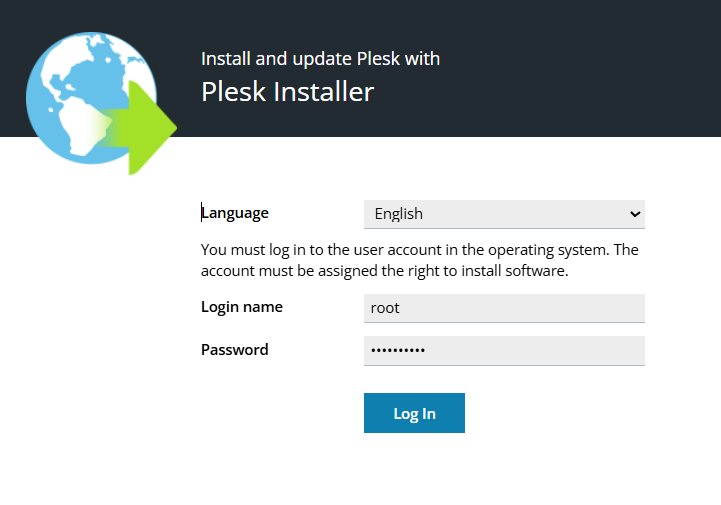721x505 pixels.
Task: Click the Plesk Installer heading
Action: [287, 91]
